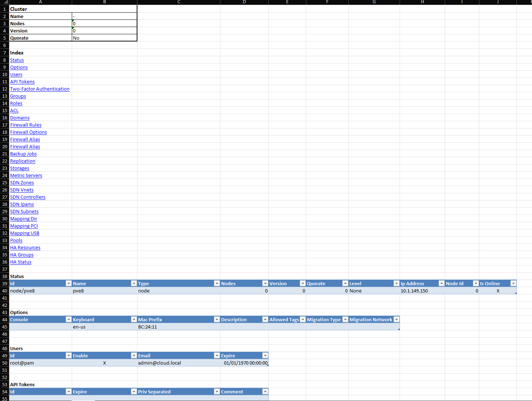Open the Quorate column filter dropdown

coord(345,283)
